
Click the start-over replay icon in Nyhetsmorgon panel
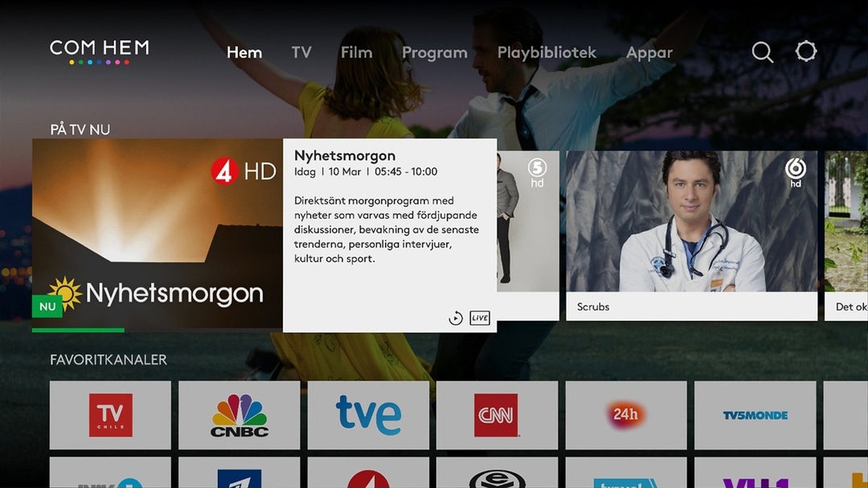point(456,318)
